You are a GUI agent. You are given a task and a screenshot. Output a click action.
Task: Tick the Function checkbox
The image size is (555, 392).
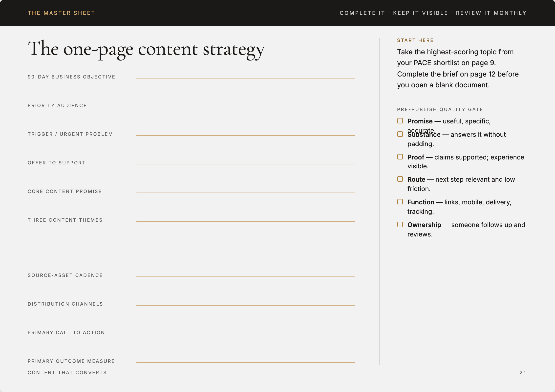tap(400, 202)
